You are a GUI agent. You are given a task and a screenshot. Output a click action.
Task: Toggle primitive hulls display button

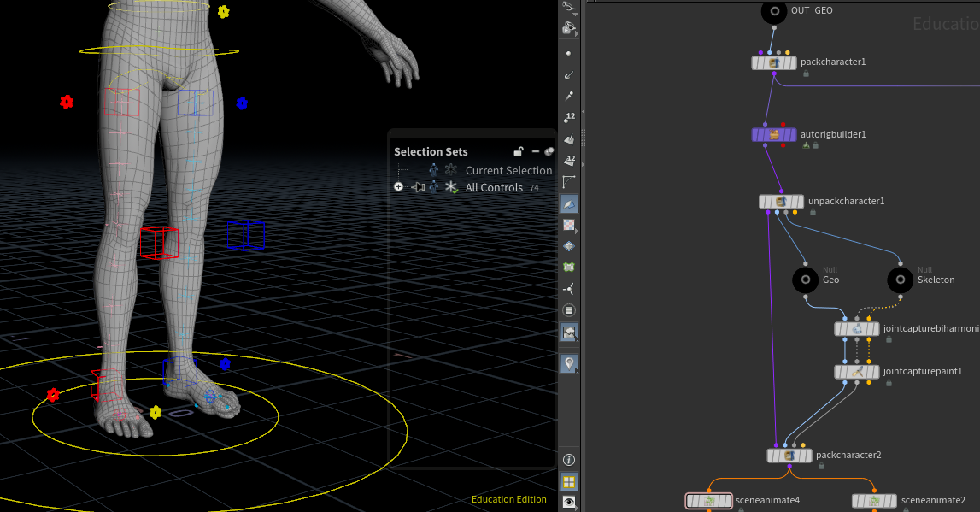(569, 181)
